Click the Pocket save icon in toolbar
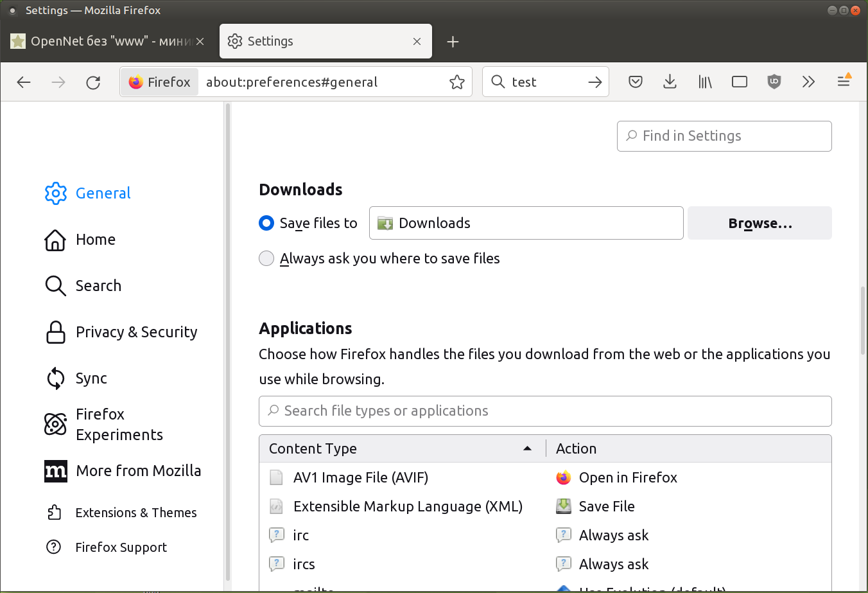This screenshot has width=868, height=593. tap(635, 82)
